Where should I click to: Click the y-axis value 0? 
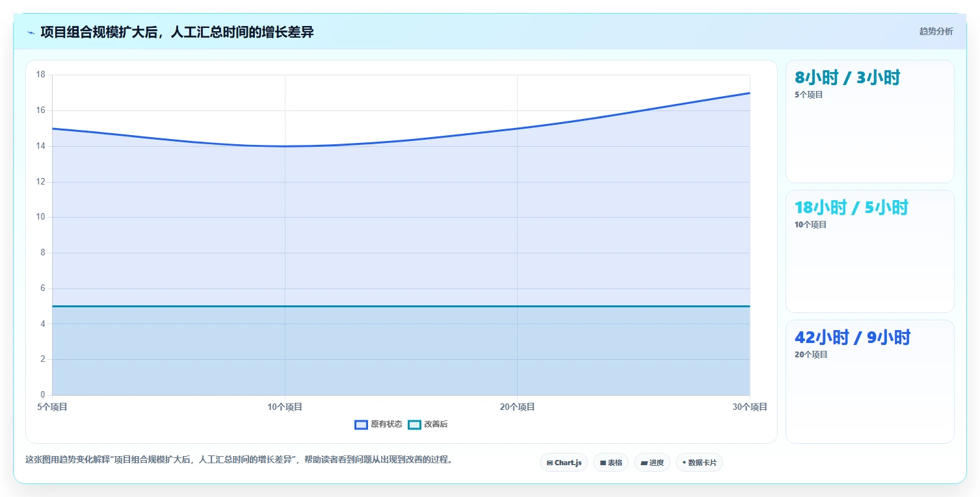[43, 394]
